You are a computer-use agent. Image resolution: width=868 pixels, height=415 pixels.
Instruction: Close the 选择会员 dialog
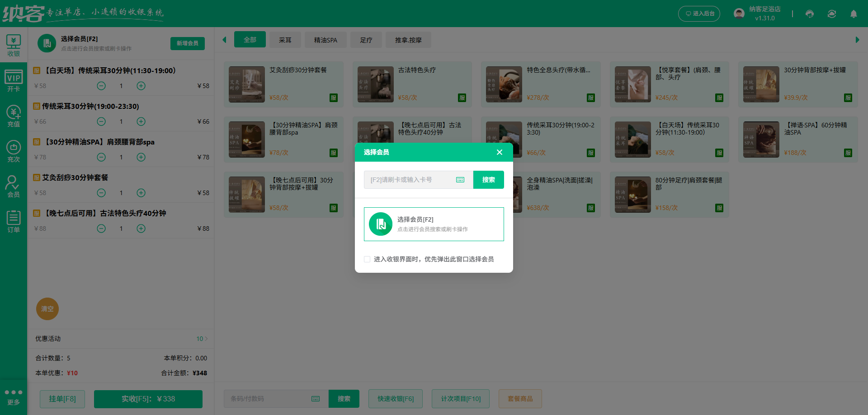point(500,152)
